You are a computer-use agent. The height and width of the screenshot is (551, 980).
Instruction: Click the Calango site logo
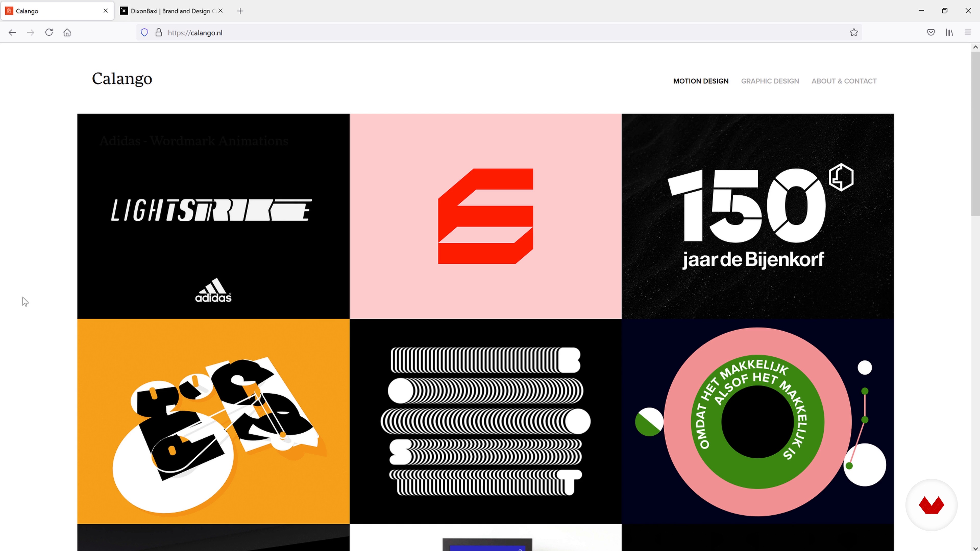(x=122, y=79)
